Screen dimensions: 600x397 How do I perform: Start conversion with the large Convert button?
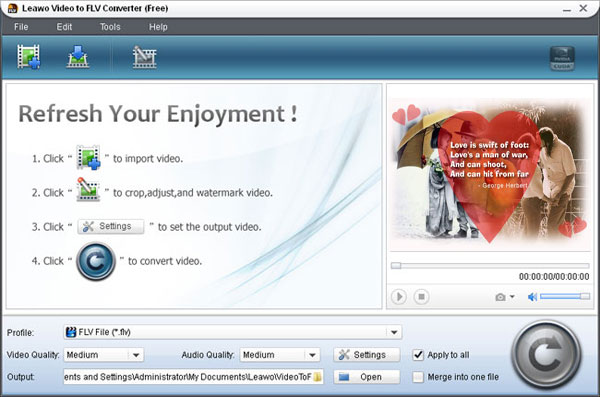tap(546, 356)
